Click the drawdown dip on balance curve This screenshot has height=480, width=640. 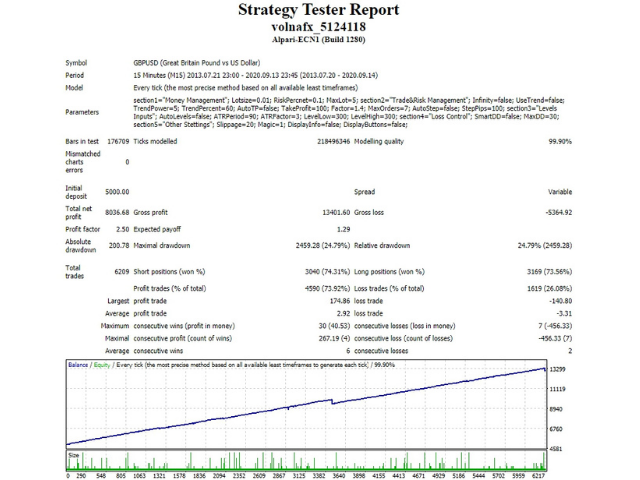coord(332,402)
